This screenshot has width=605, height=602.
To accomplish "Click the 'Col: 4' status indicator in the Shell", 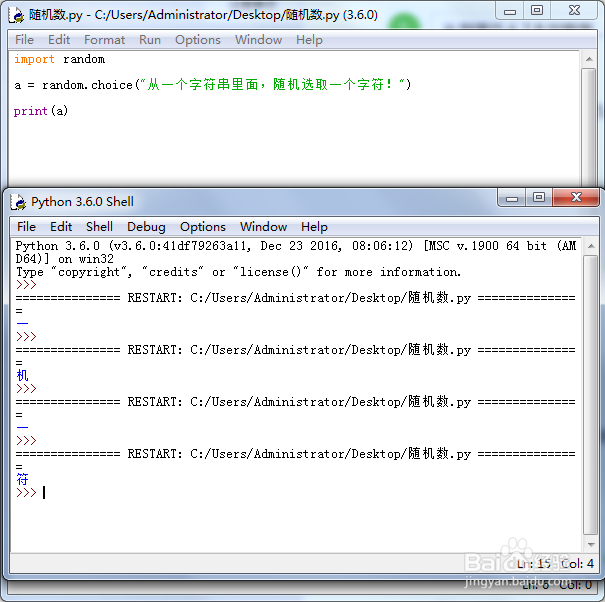I will click(x=577, y=564).
